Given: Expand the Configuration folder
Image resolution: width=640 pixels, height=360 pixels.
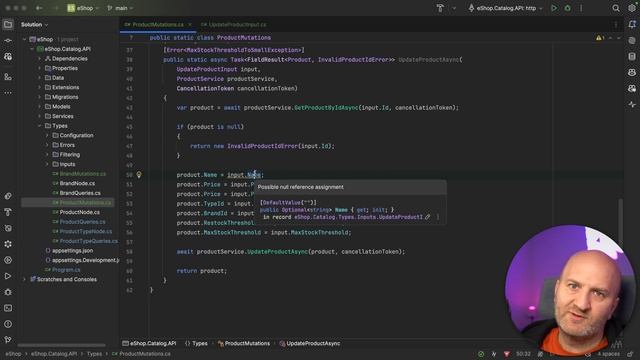Looking at the screenshot, I should (x=47, y=136).
